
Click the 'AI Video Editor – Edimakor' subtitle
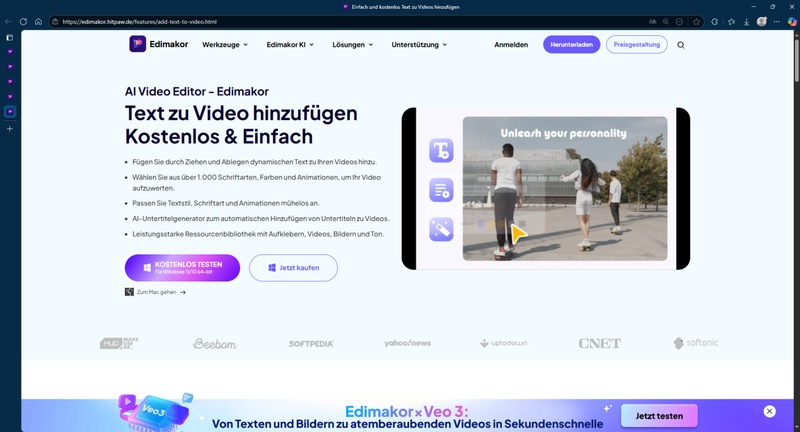(x=196, y=92)
